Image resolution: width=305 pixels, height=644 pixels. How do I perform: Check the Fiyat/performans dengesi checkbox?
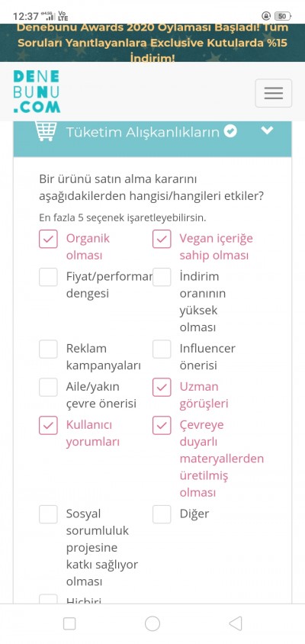tap(48, 277)
